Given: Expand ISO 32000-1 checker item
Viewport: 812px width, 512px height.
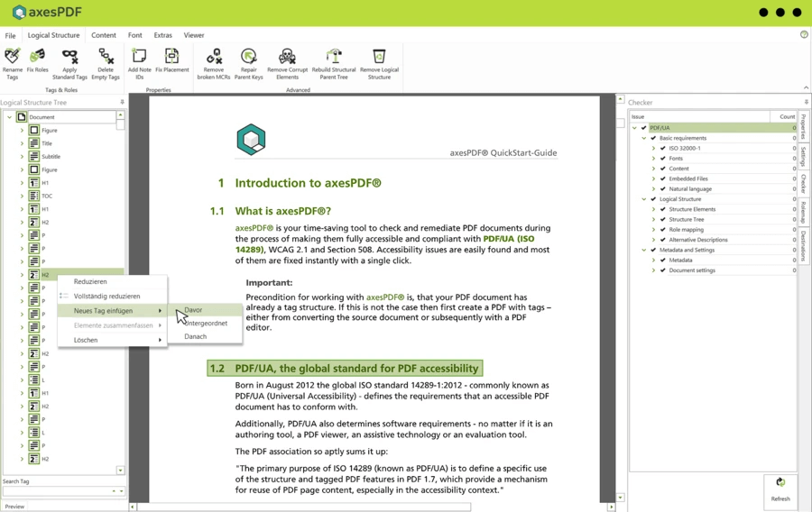Looking at the screenshot, I should click(x=653, y=148).
